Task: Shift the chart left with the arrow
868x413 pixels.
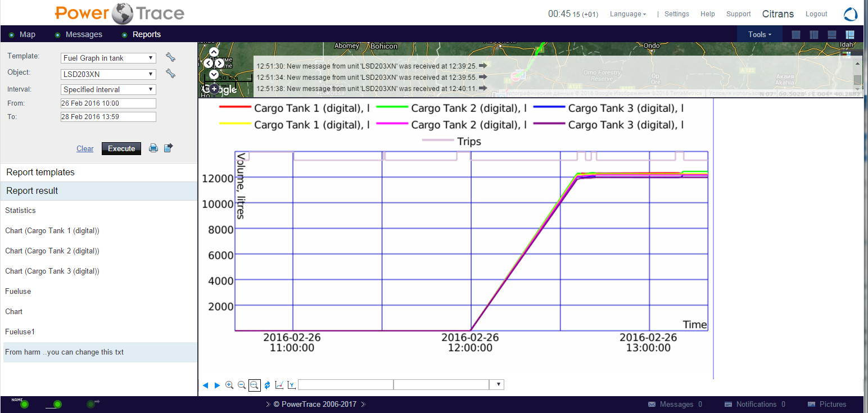Action: [205, 385]
